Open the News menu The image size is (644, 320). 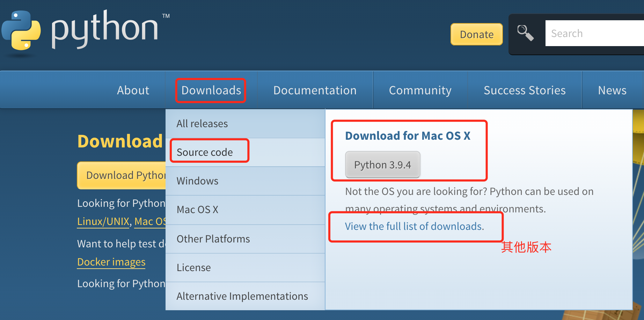click(x=612, y=90)
